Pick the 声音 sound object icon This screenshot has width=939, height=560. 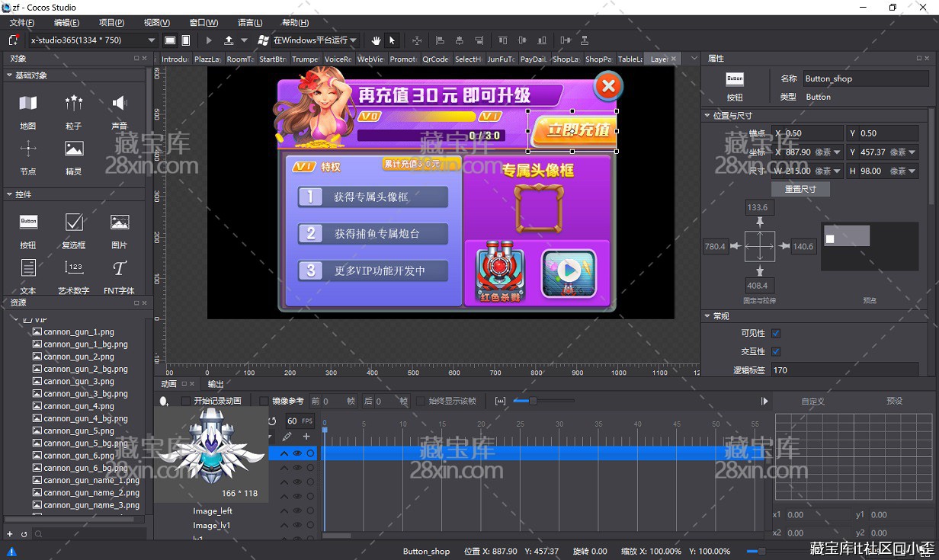120,104
